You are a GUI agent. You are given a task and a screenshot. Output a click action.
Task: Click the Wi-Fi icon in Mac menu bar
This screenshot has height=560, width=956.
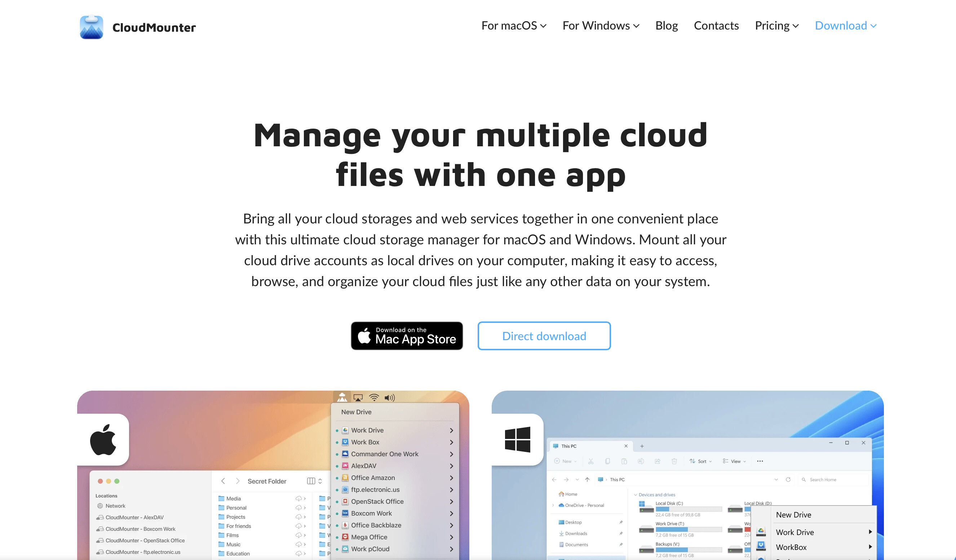(374, 397)
